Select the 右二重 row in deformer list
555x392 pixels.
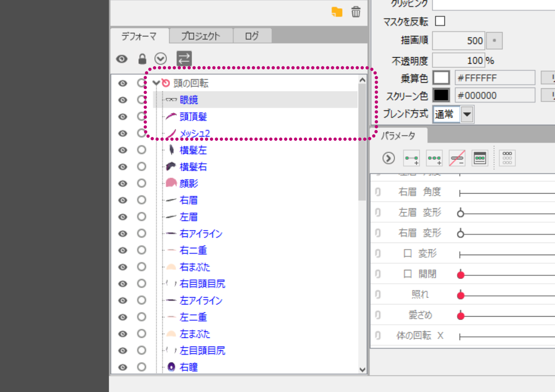pos(255,250)
